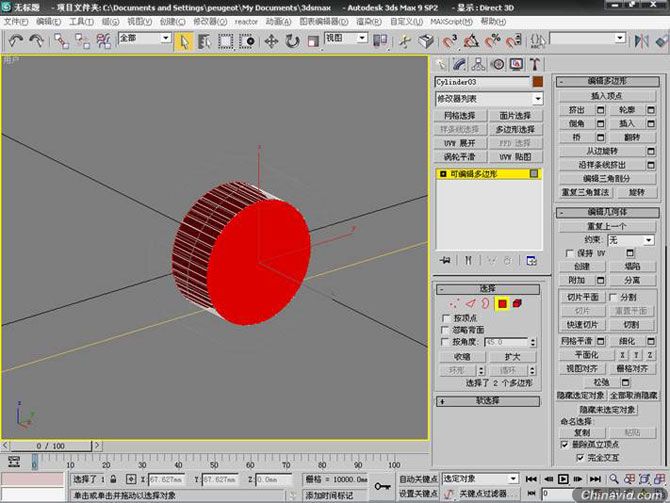The image size is (670, 503).
Task: Click the pin stack icon below modifier stack
Action: pyautogui.click(x=444, y=260)
